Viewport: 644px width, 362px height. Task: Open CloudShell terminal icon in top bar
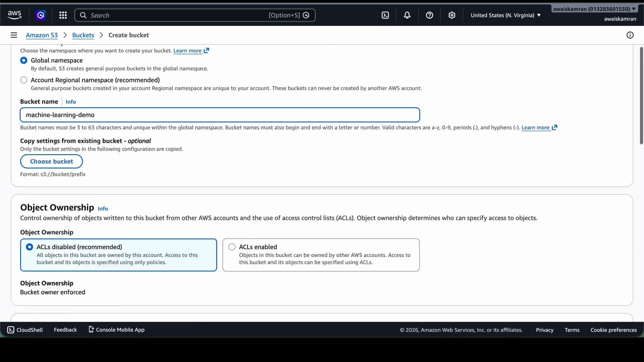pyautogui.click(x=385, y=15)
